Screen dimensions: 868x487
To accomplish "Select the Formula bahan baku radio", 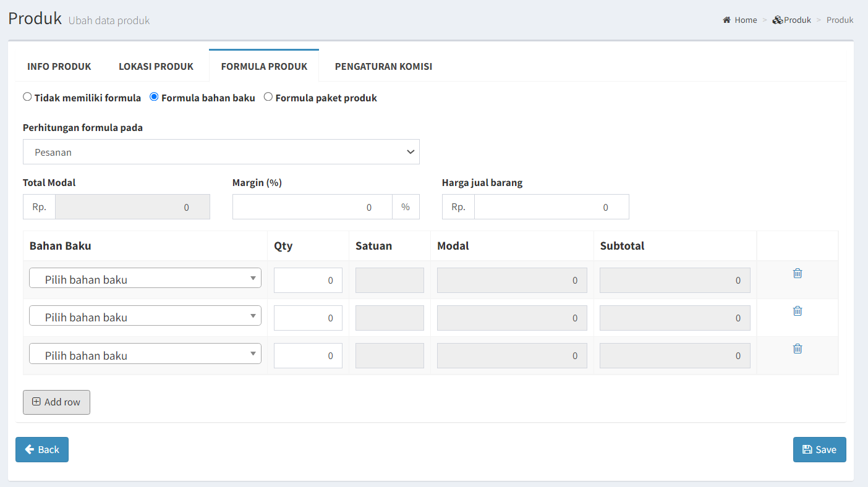I will (154, 97).
